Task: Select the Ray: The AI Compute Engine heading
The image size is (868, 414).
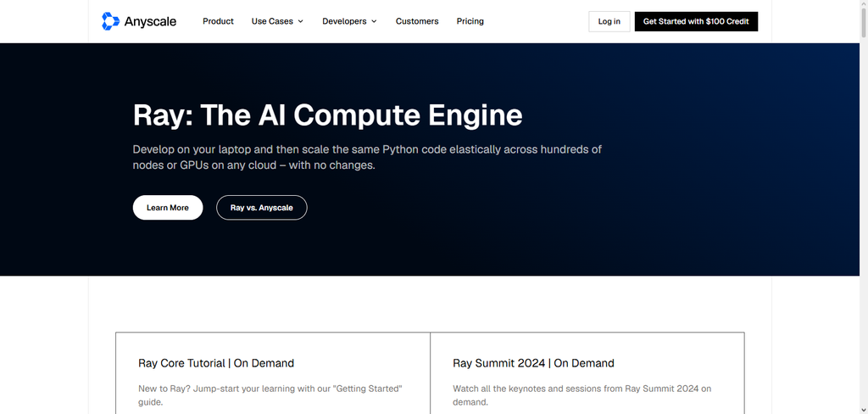Action: point(328,115)
